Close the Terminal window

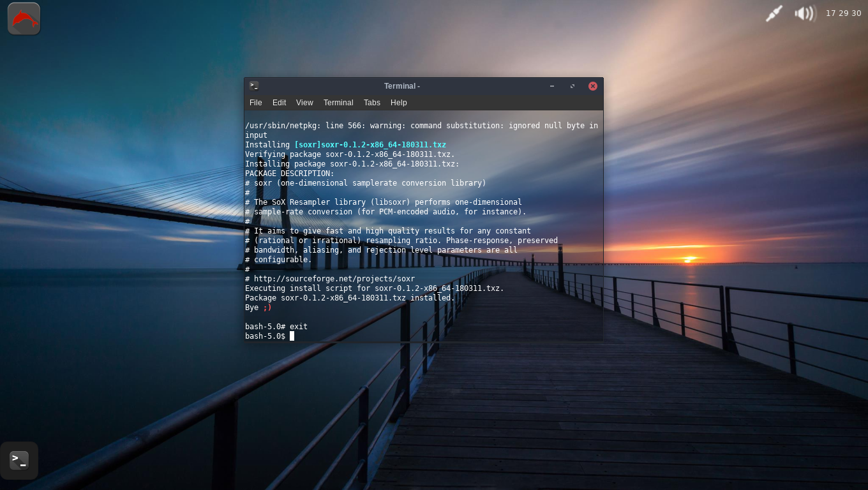[x=592, y=85]
